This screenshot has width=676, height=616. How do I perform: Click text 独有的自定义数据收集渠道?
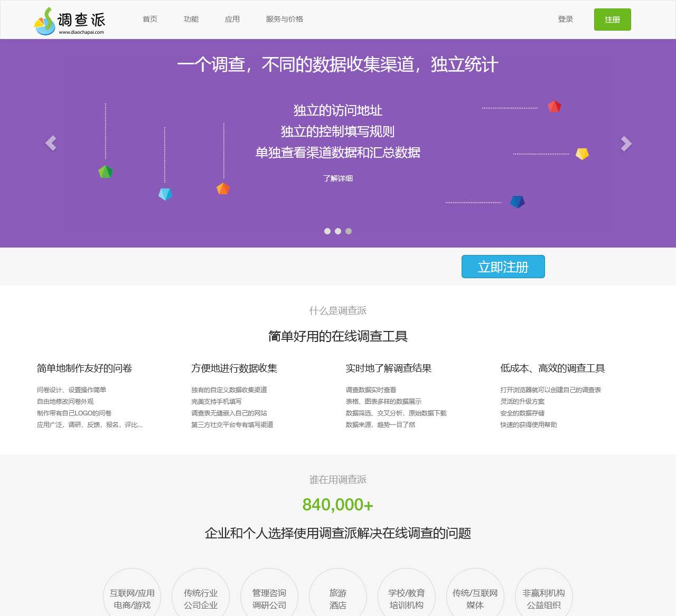point(229,390)
